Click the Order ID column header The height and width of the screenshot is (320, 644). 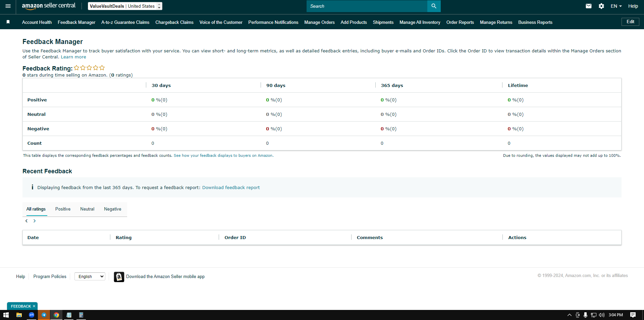[x=235, y=237]
